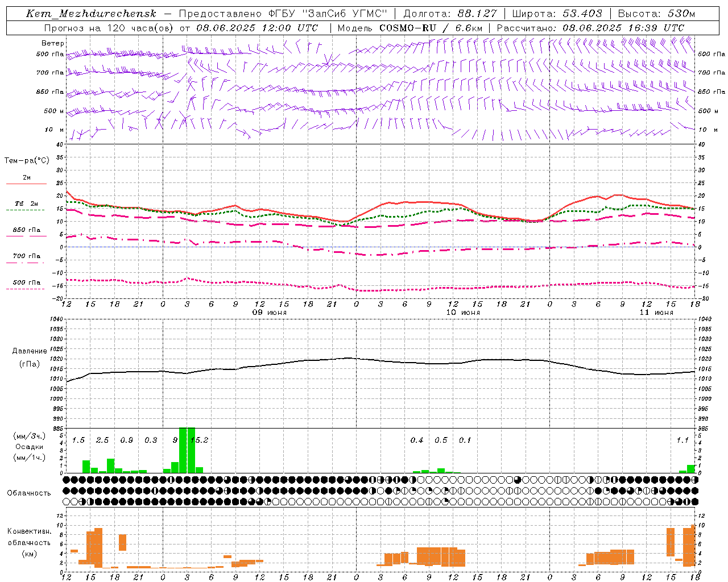Click the 1020 tick on left pressure axis
Screen dimensions: 728x582
point(56,359)
